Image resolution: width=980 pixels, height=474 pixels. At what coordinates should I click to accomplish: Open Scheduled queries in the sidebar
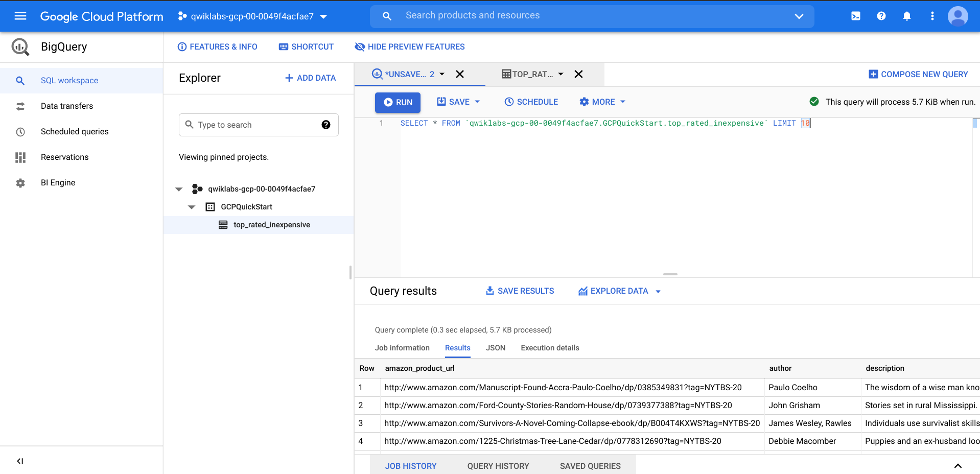[81, 132]
